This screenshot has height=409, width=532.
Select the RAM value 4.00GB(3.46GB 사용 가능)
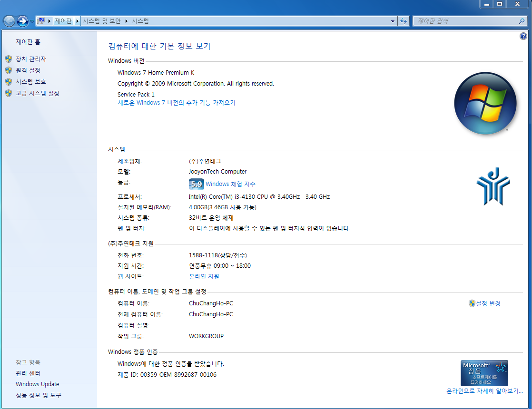pyautogui.click(x=223, y=207)
